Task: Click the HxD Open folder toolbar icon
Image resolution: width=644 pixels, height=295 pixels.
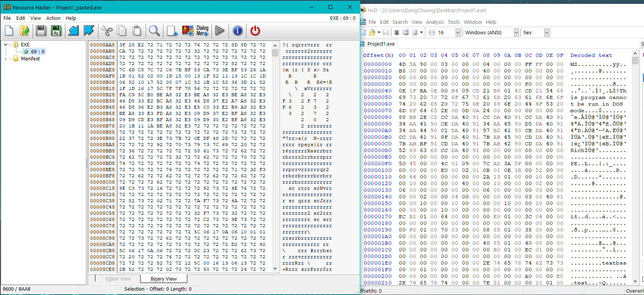Action: pyautogui.click(x=372, y=32)
